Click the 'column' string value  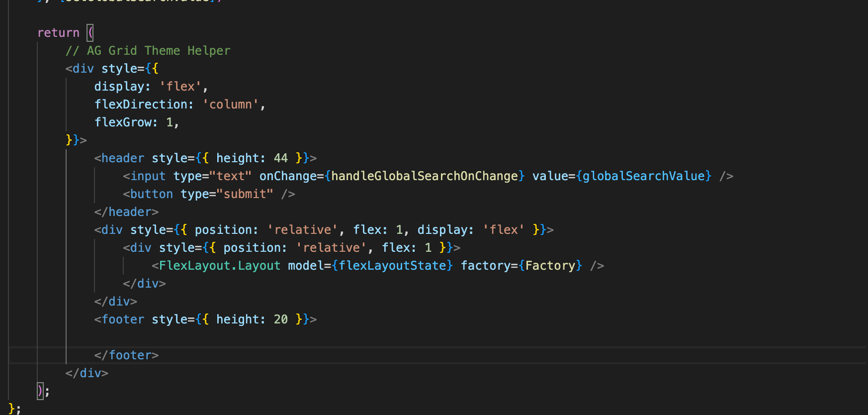[231, 104]
